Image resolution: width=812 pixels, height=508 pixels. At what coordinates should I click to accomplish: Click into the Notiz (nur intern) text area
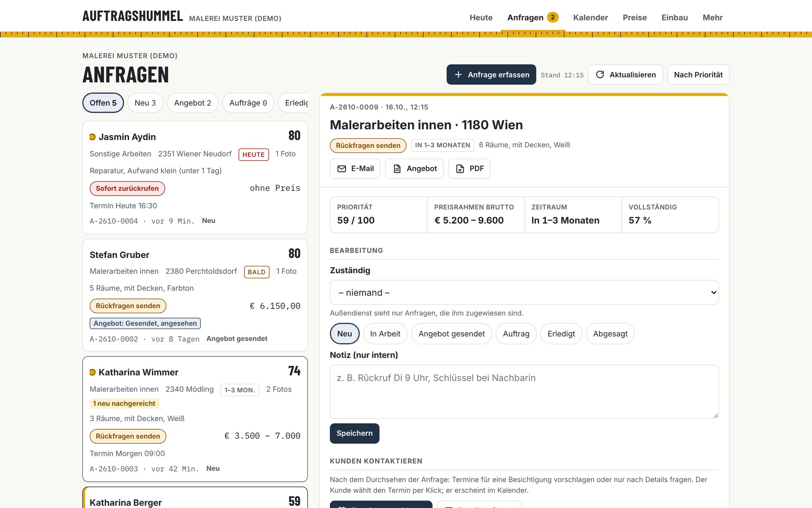pyautogui.click(x=524, y=392)
